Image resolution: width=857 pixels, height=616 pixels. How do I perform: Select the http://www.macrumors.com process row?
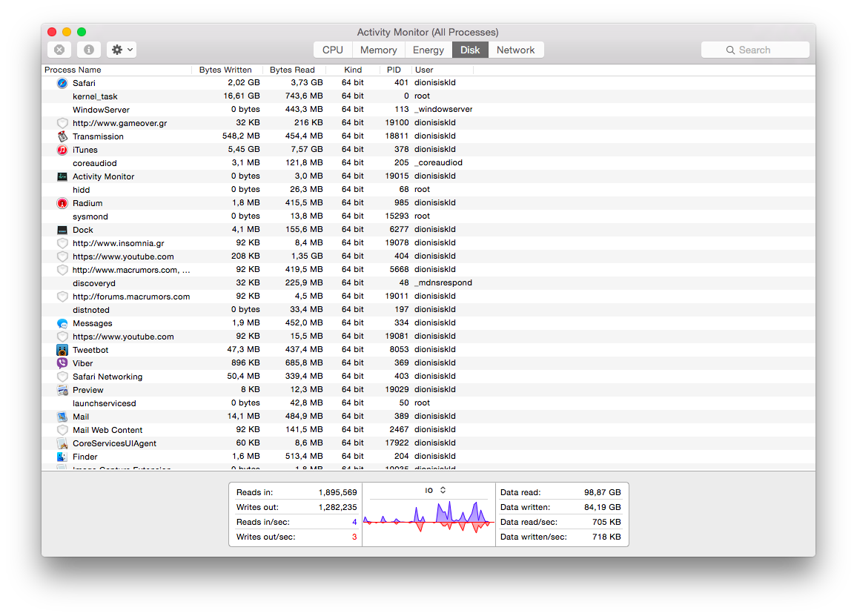pos(428,270)
